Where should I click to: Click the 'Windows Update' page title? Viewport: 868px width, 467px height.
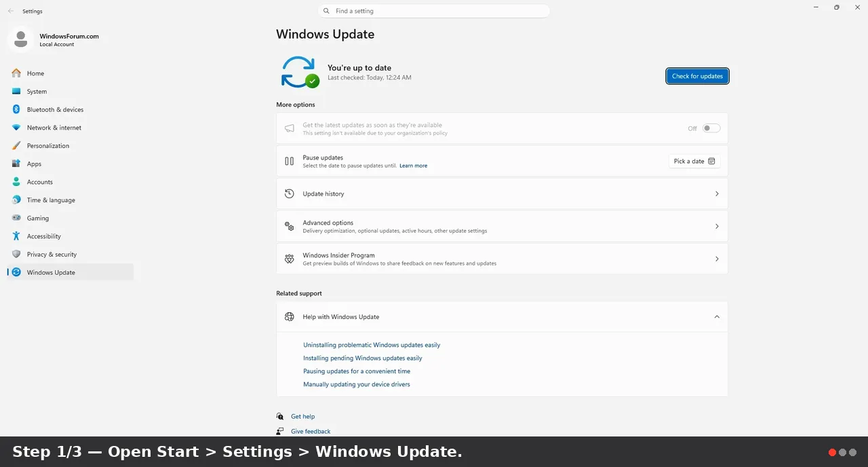325,35
